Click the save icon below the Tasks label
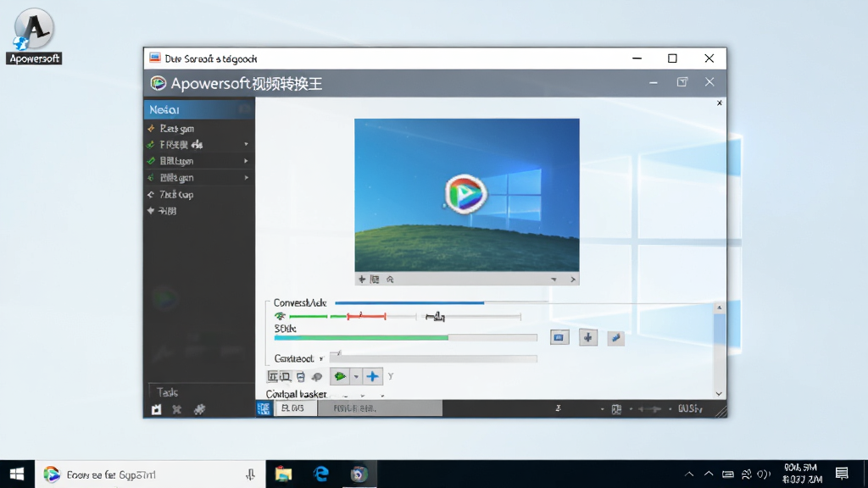Viewport: 868px width, 488px height. (157, 409)
